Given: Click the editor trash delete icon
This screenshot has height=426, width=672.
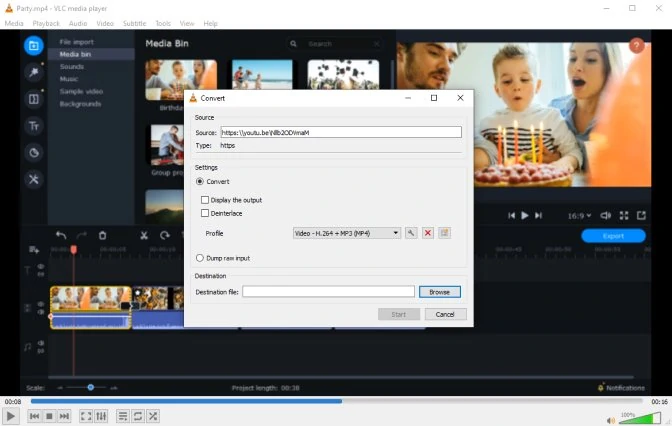Looking at the screenshot, I should [102, 235].
